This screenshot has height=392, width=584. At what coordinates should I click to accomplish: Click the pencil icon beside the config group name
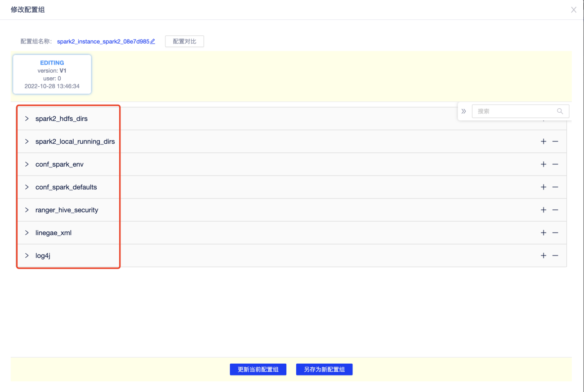click(153, 41)
